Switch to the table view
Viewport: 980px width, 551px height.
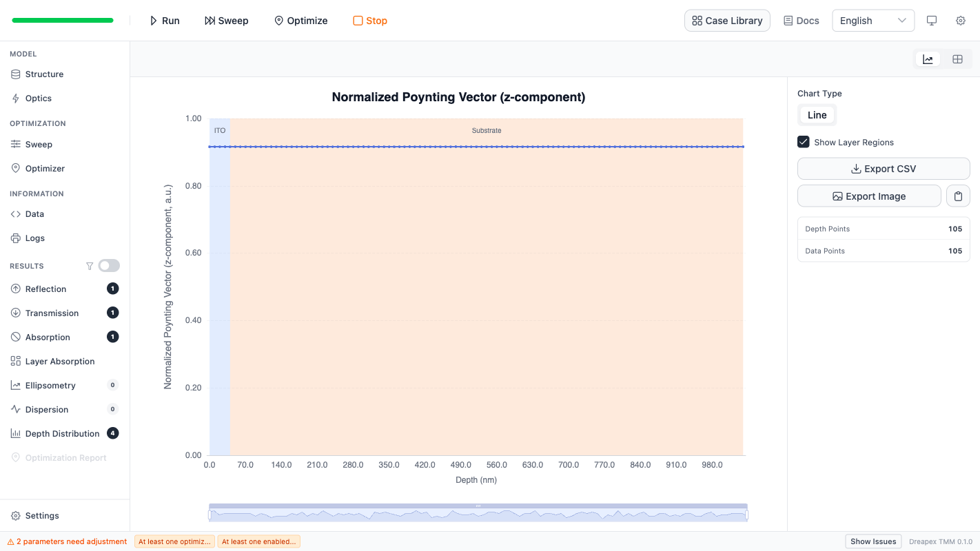[x=957, y=59]
